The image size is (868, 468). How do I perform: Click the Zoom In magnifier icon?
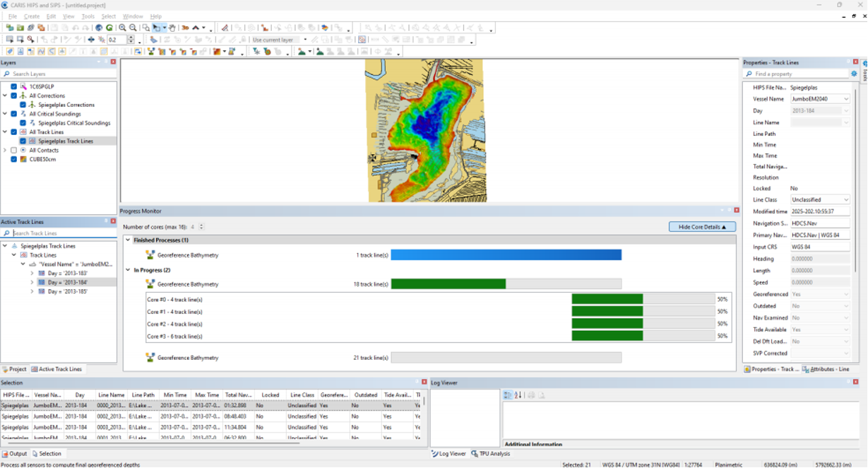[x=122, y=28]
